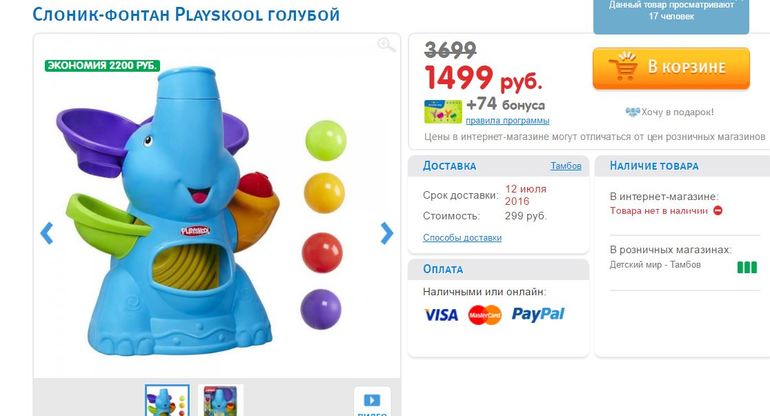Click the Visa payment logo

441,315
